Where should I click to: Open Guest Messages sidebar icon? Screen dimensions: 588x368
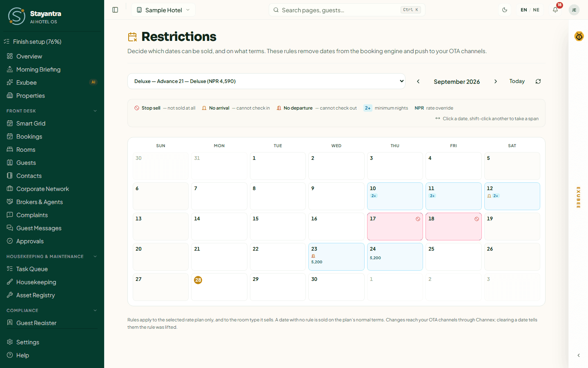pyautogui.click(x=10, y=228)
